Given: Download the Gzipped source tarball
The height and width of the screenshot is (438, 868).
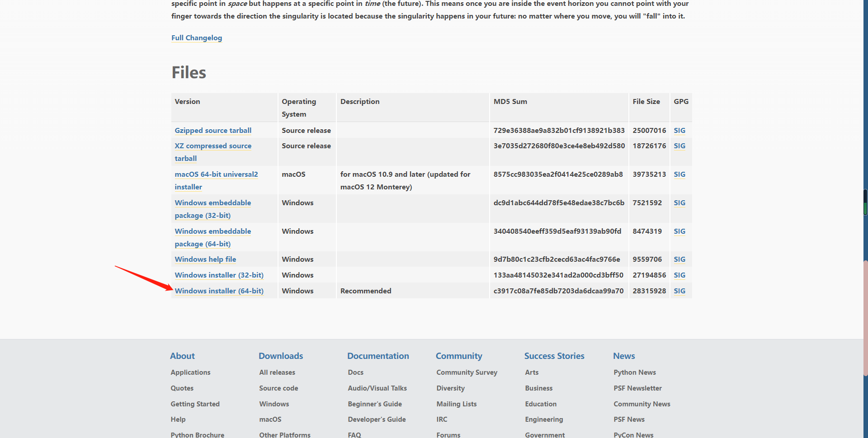Looking at the screenshot, I should coord(213,131).
